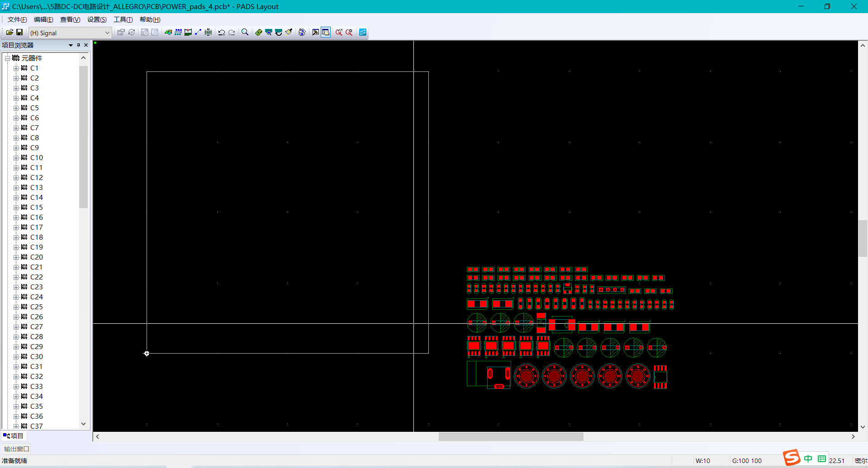The height and width of the screenshot is (468, 868).
Task: Click the Sogou input method S icon
Action: [x=792, y=458]
